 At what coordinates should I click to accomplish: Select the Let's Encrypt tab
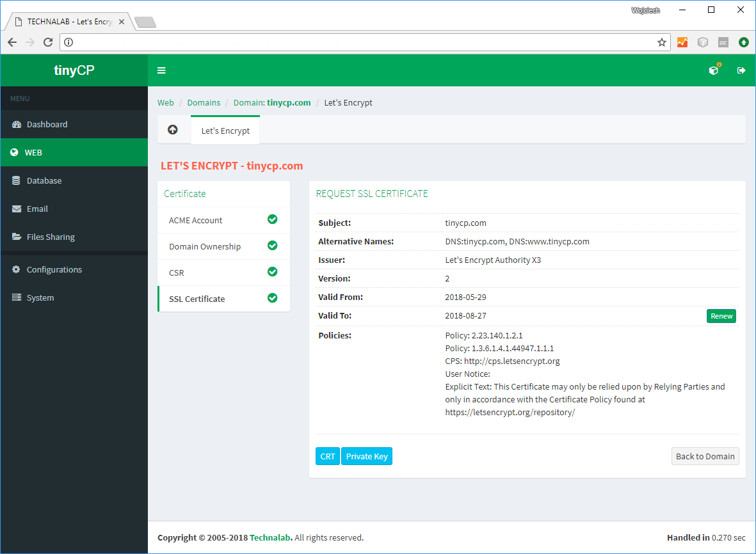tap(225, 130)
